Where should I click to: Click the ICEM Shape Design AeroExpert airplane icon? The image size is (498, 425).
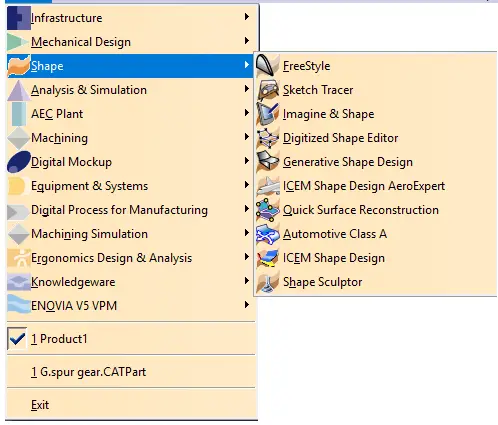tap(268, 186)
